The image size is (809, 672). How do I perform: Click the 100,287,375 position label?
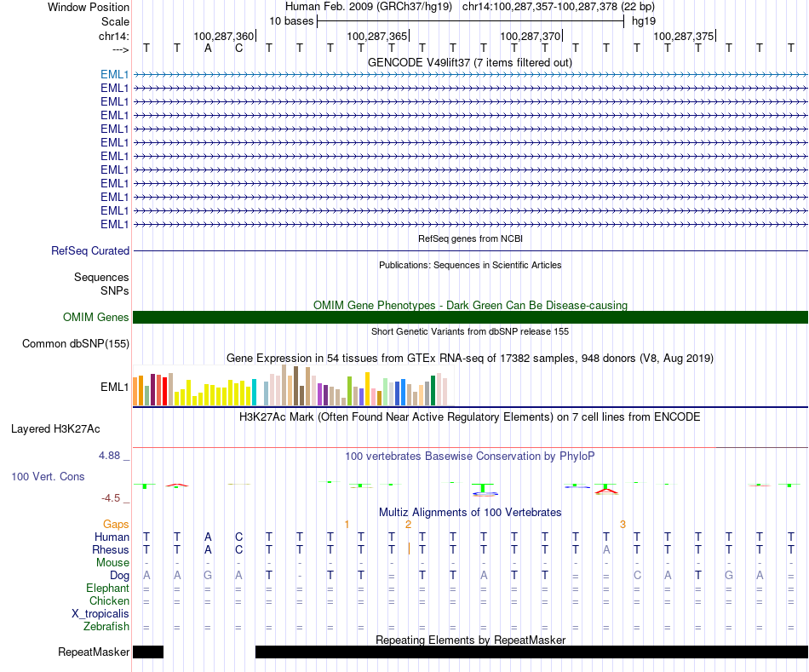(x=684, y=36)
